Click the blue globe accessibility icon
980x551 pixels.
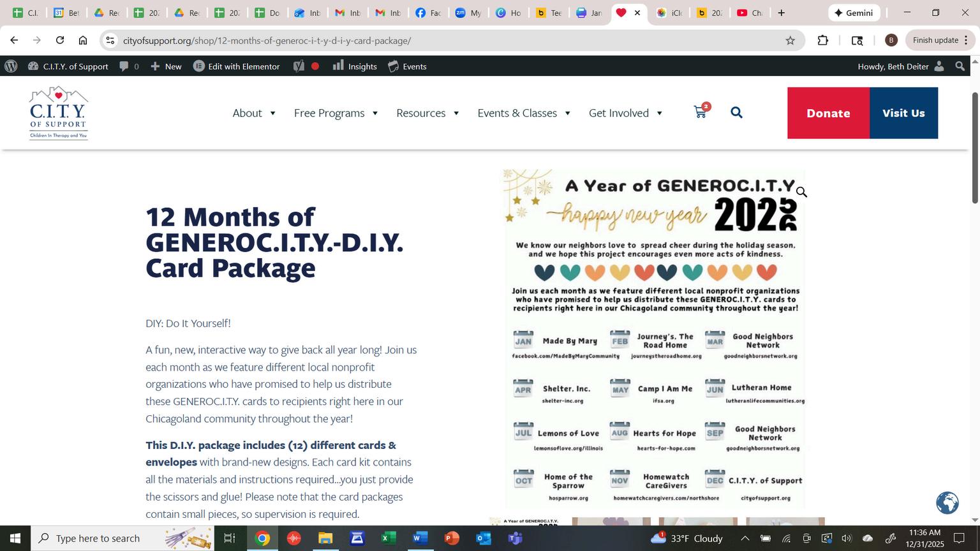(947, 503)
